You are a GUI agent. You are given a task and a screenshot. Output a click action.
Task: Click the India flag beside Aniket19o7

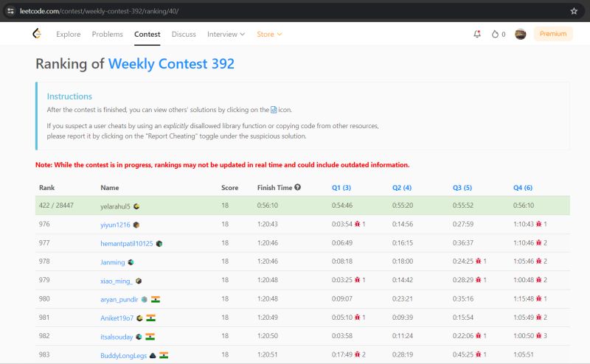click(150, 318)
